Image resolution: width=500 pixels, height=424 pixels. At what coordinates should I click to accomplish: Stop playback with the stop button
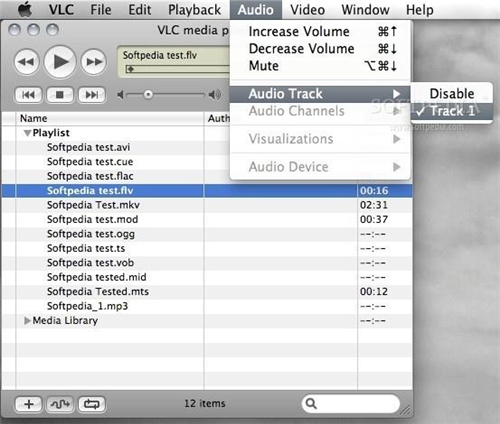tap(60, 95)
